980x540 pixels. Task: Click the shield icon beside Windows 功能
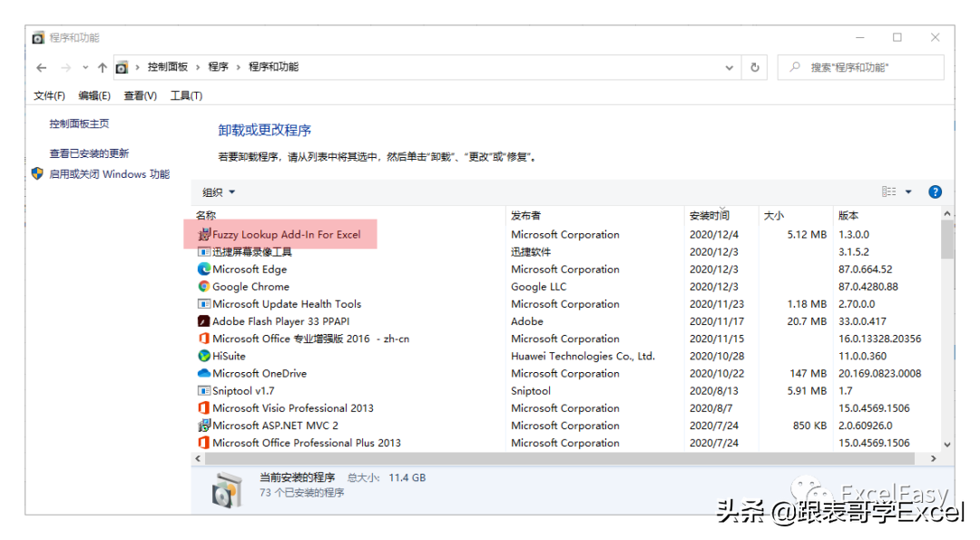point(37,173)
